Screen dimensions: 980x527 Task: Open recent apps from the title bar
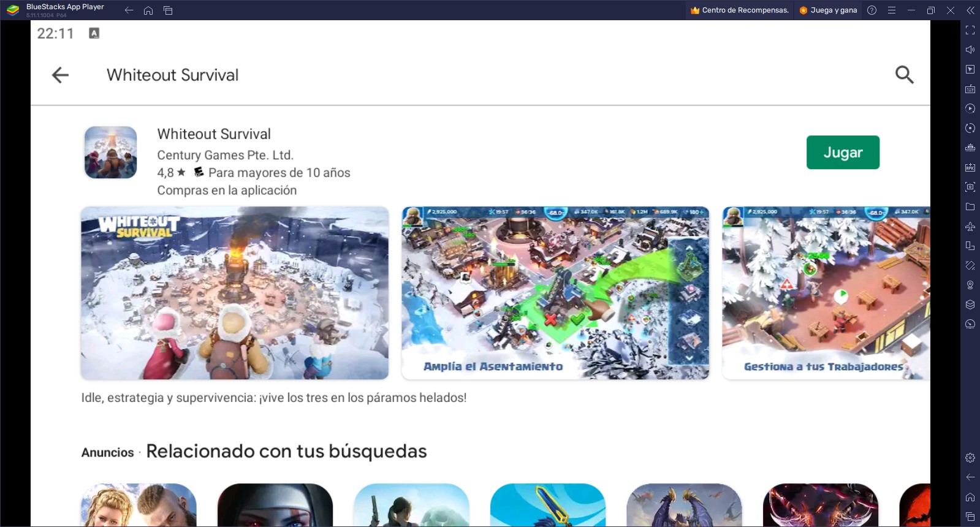[168, 10]
